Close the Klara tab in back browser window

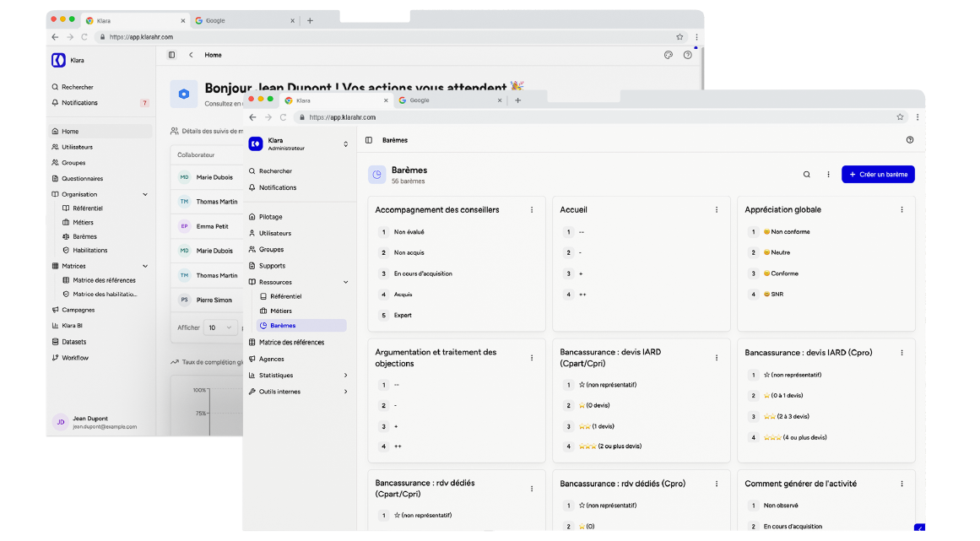click(x=182, y=20)
